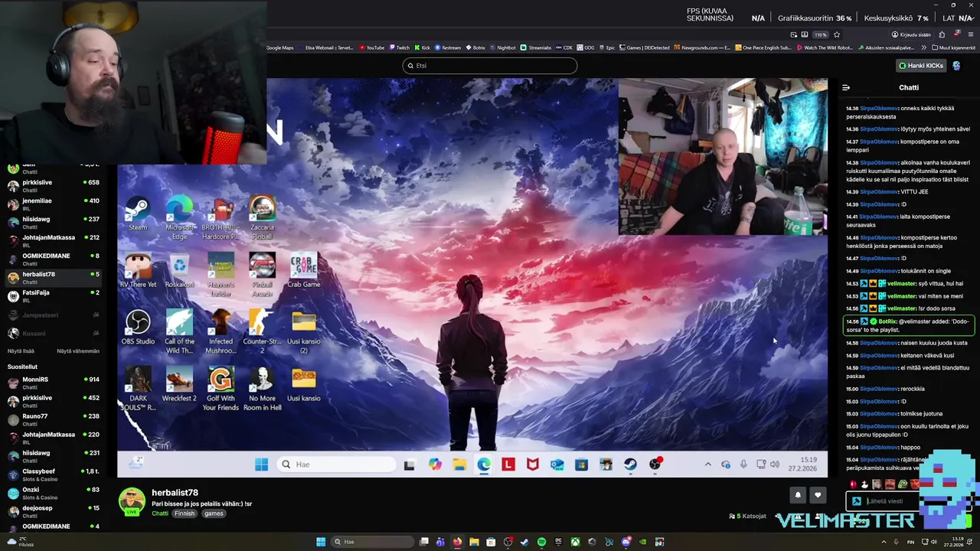Click the herbalist78 profile avatar with LIVE badge

point(132,501)
